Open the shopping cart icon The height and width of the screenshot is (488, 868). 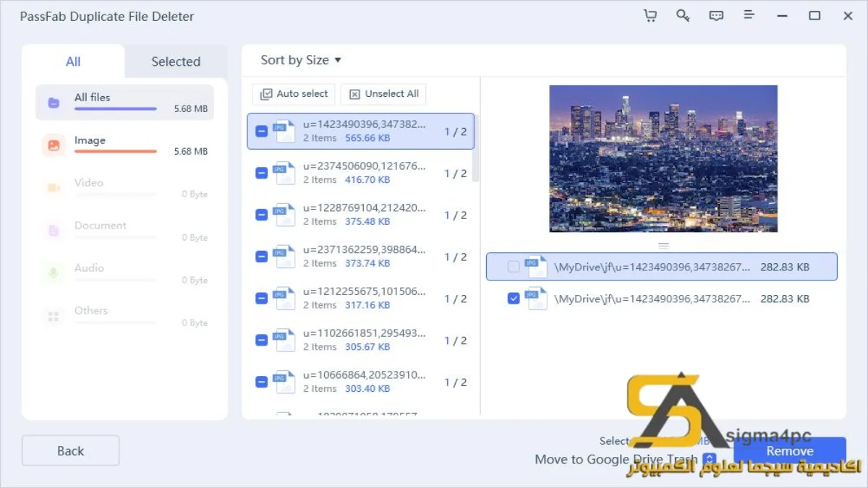click(650, 15)
